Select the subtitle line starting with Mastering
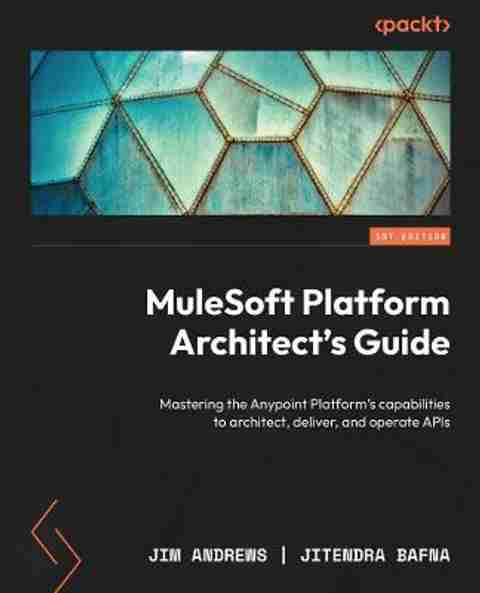The width and height of the screenshot is (480, 593). [x=305, y=405]
